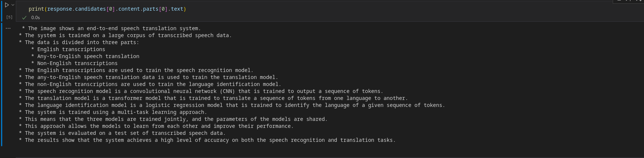Place cursor on the print function
This screenshot has width=644, height=158.
(36, 9)
